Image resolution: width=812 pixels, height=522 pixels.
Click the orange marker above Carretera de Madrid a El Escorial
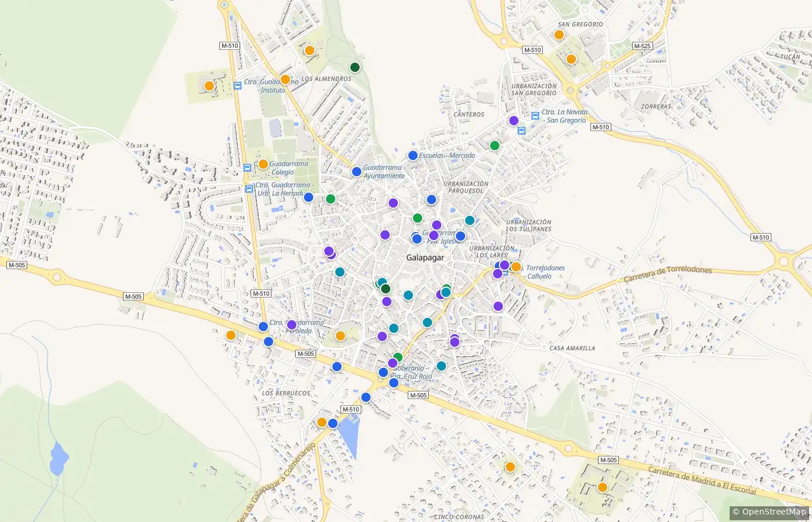[603, 487]
